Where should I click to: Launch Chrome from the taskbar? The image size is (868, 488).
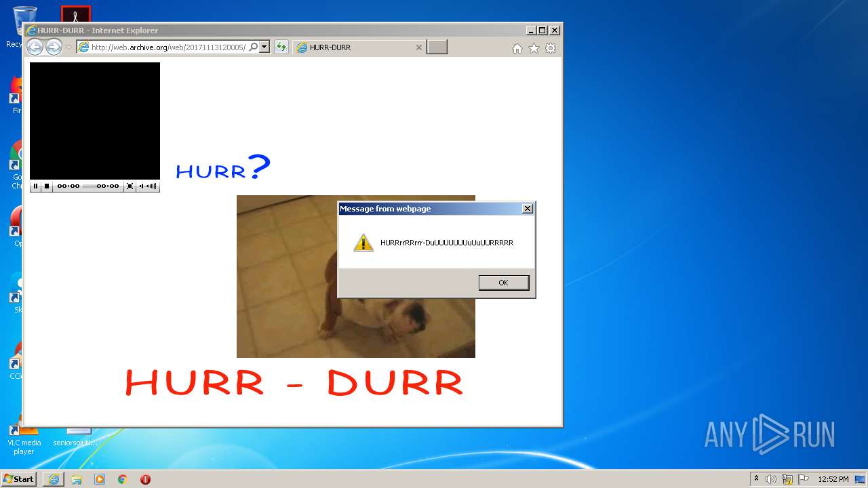pyautogui.click(x=123, y=479)
